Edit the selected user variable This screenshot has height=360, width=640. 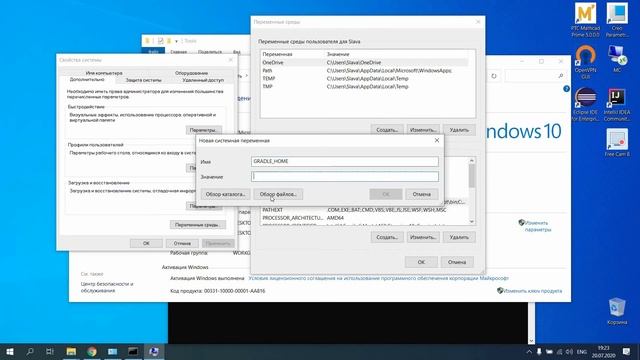(423, 130)
